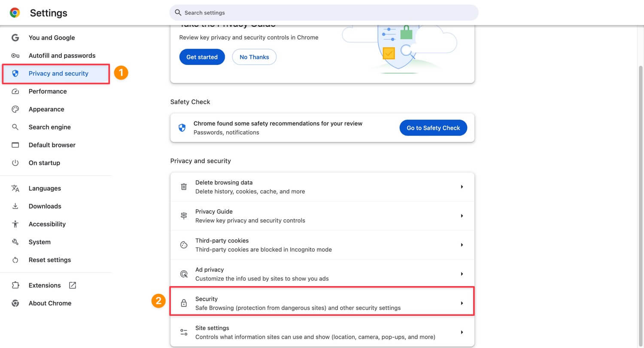Click the Appearance palette icon

pyautogui.click(x=15, y=109)
